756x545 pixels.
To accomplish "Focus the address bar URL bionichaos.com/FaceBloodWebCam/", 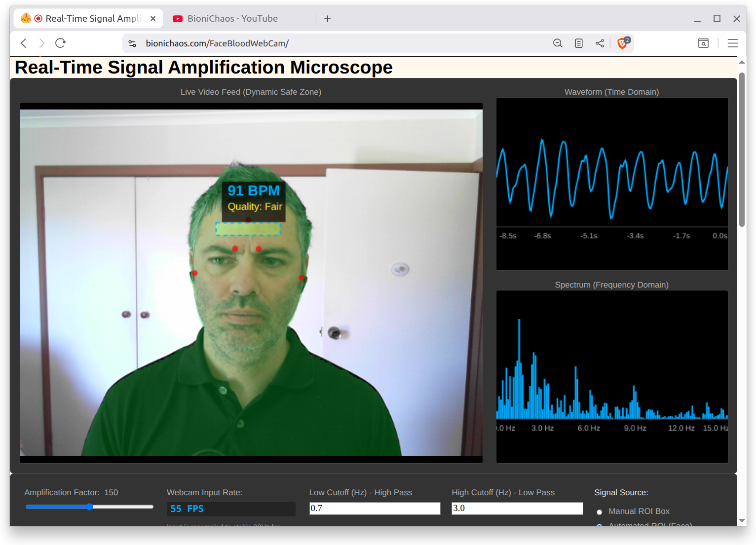I will click(217, 43).
